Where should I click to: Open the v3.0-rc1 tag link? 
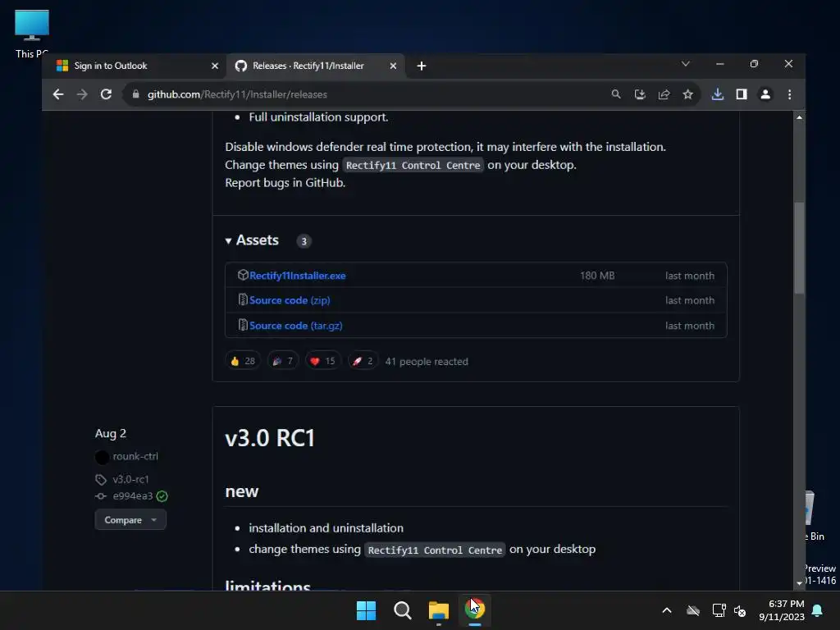(130, 479)
